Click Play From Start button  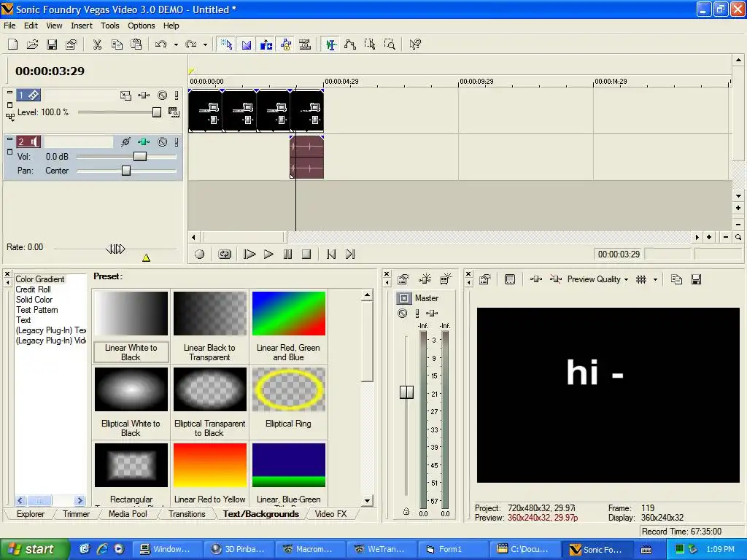click(x=249, y=254)
